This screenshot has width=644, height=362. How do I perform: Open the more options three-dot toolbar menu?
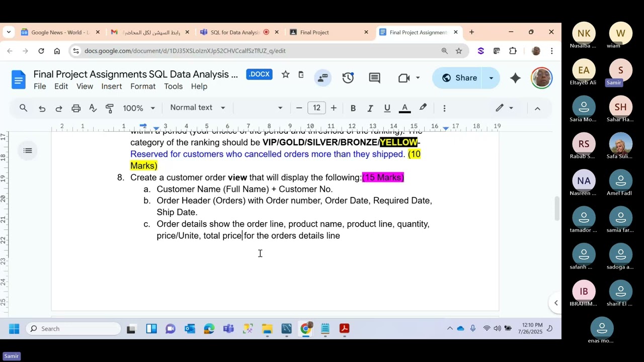[x=444, y=108]
